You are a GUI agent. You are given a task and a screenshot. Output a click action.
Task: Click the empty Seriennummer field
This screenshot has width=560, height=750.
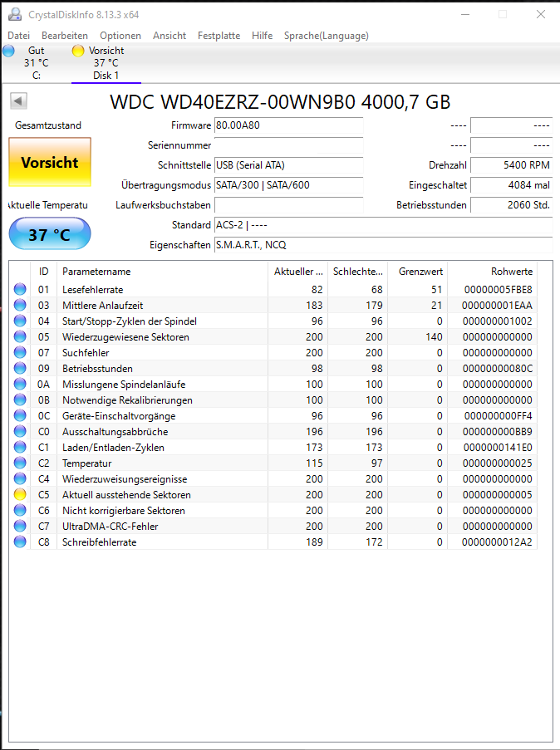(288, 145)
